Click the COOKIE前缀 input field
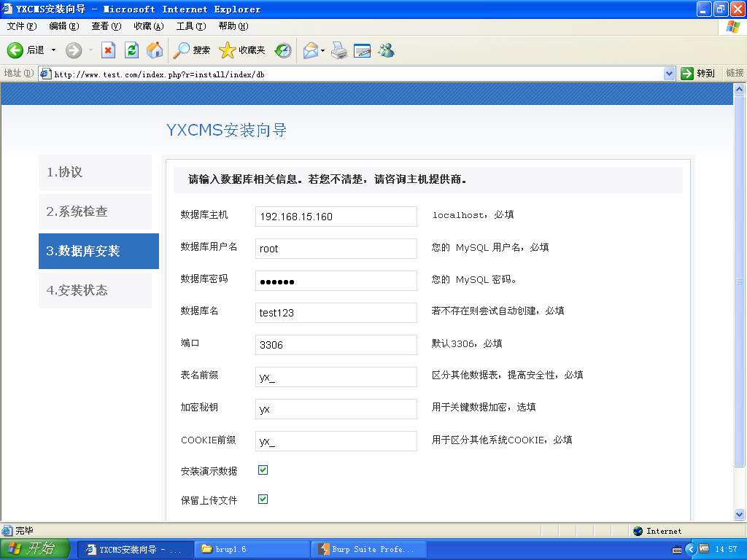747x560 pixels. tap(336, 441)
